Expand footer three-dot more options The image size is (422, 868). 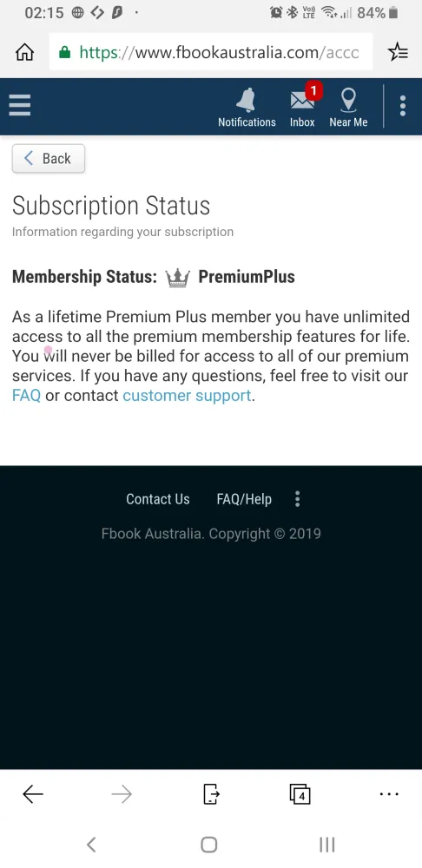click(297, 499)
